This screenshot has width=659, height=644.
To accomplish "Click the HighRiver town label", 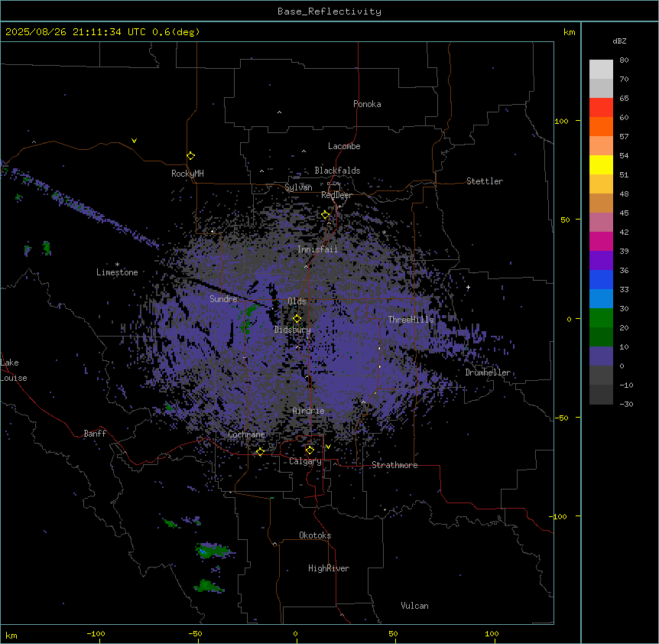I will point(329,568).
